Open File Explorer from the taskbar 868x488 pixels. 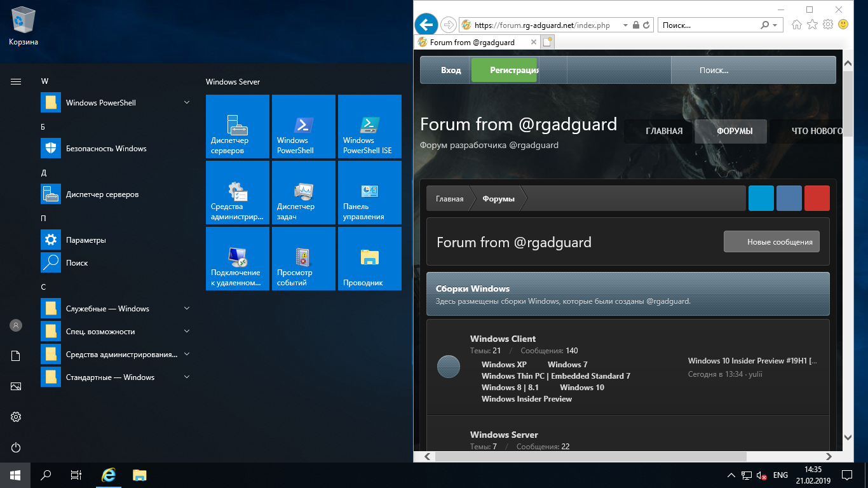(140, 475)
